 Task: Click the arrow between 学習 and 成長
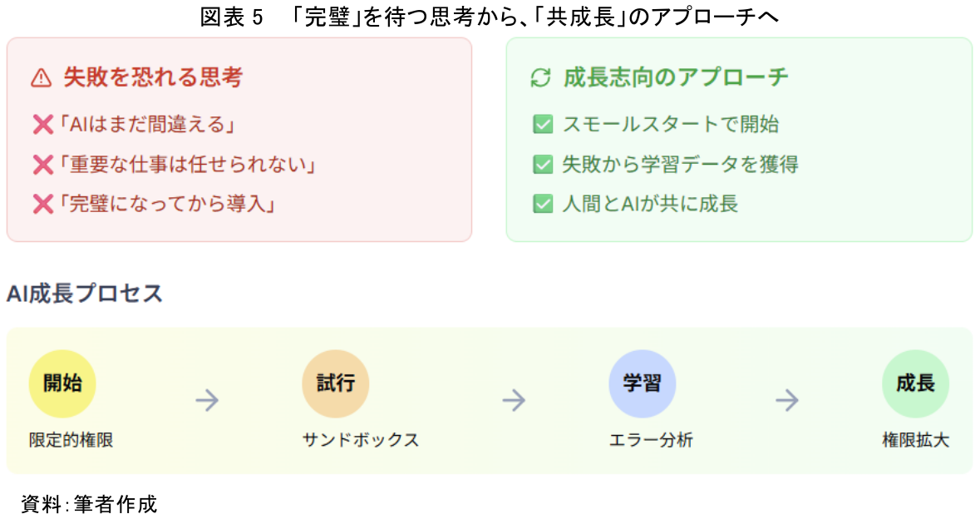pos(786,401)
